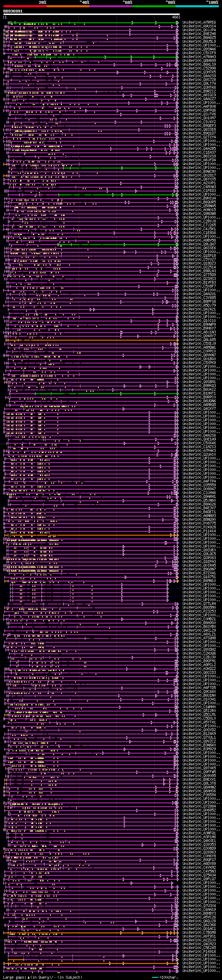
Task: Click the UniRef100_B9Q1D7 label
Action: (199, 133)
